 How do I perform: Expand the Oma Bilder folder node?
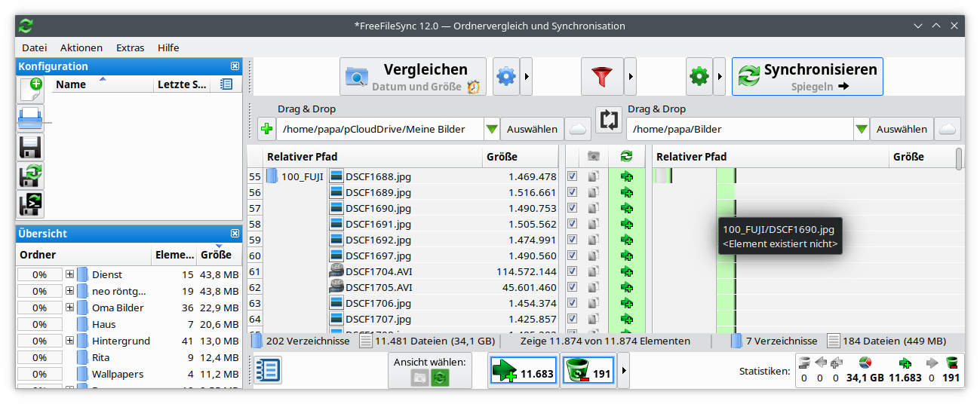pyautogui.click(x=69, y=308)
